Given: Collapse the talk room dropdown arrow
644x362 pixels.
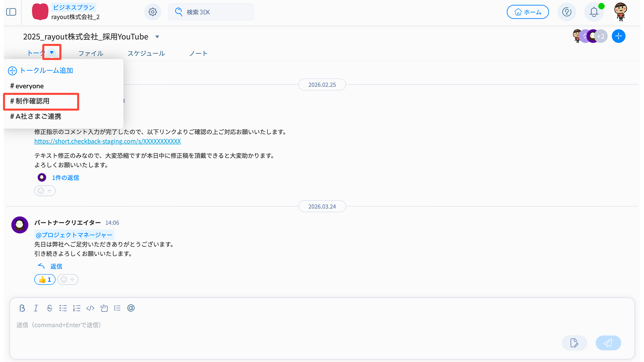Looking at the screenshot, I should [x=52, y=52].
